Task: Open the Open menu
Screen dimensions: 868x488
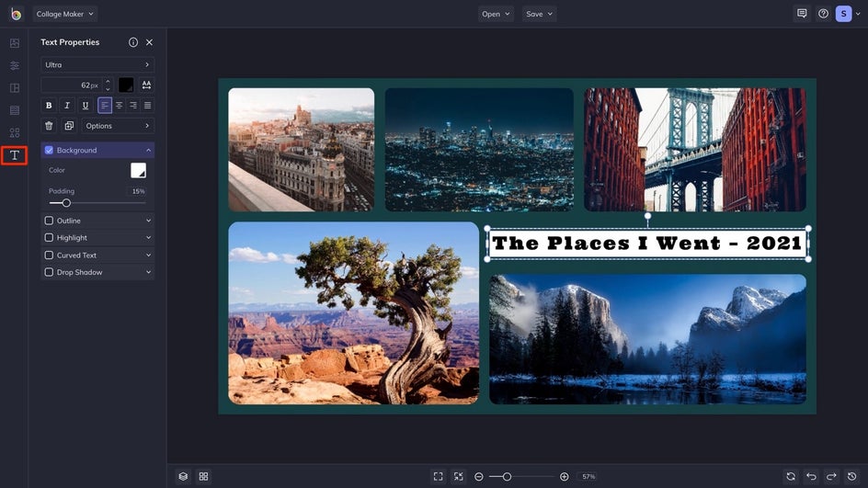Action: (x=496, y=14)
